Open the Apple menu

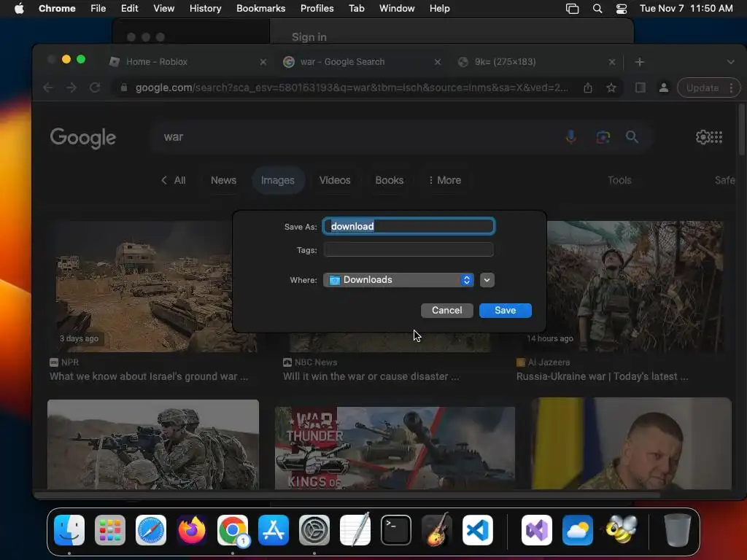click(18, 9)
